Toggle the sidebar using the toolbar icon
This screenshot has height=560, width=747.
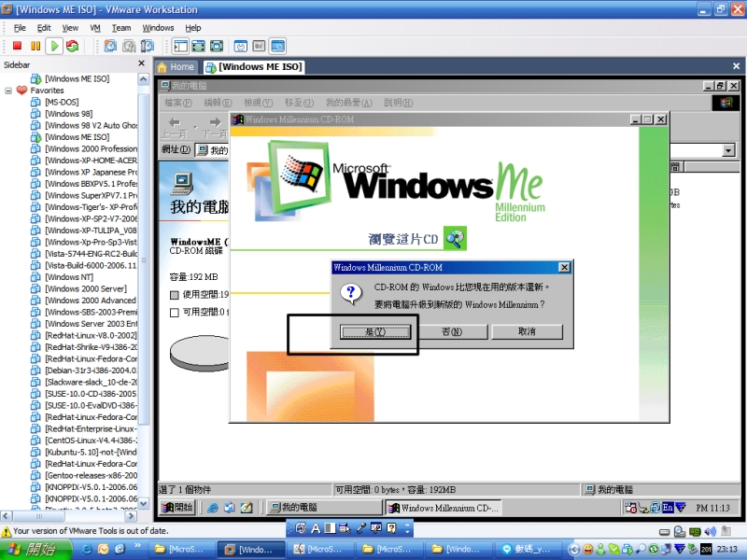[180, 46]
